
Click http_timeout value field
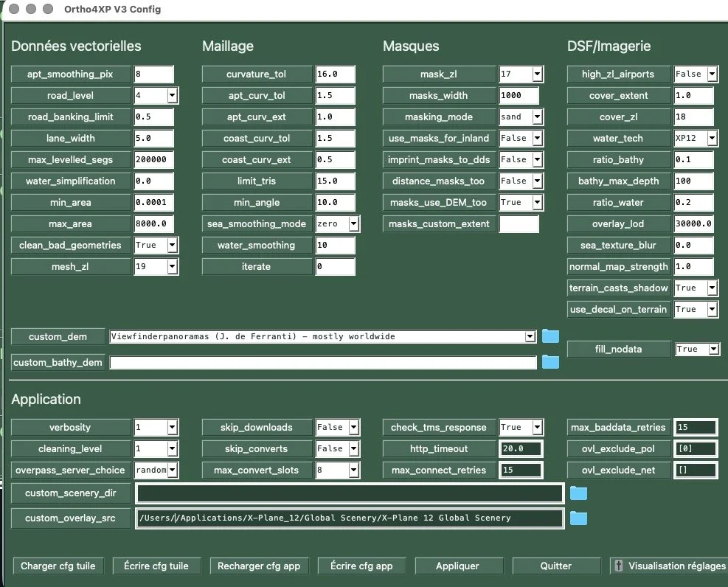coord(521,448)
